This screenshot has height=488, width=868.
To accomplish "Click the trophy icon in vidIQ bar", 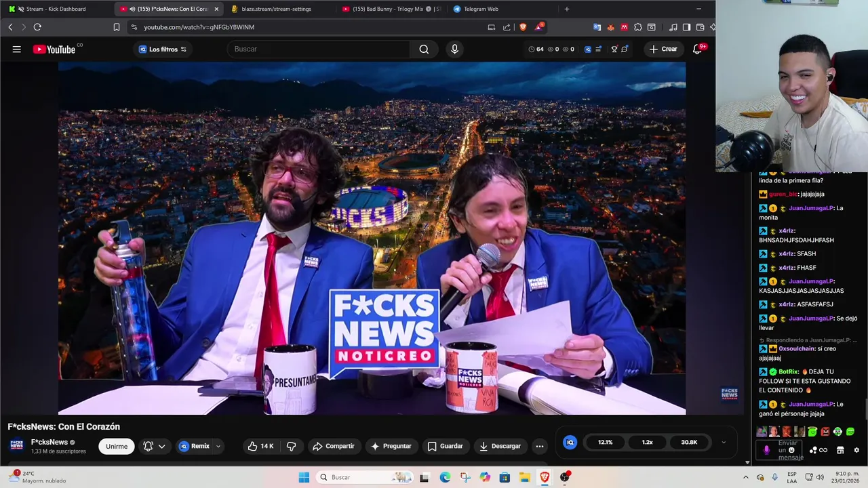I will 614,49.
